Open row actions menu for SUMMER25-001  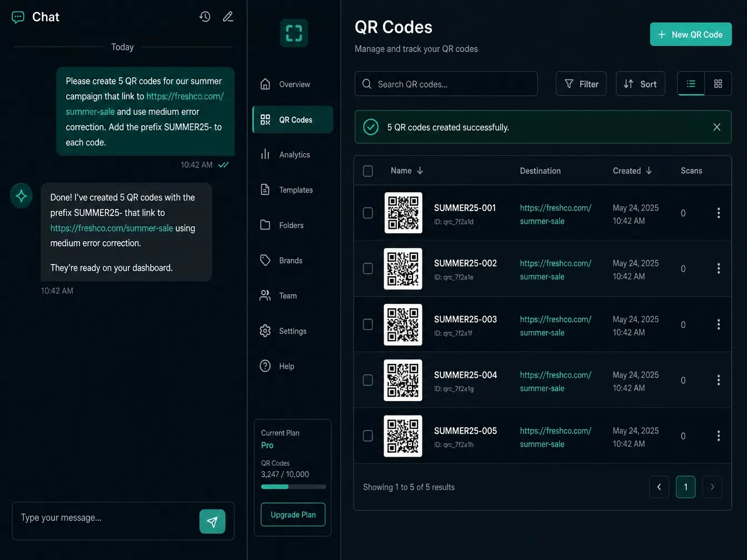coord(718,213)
